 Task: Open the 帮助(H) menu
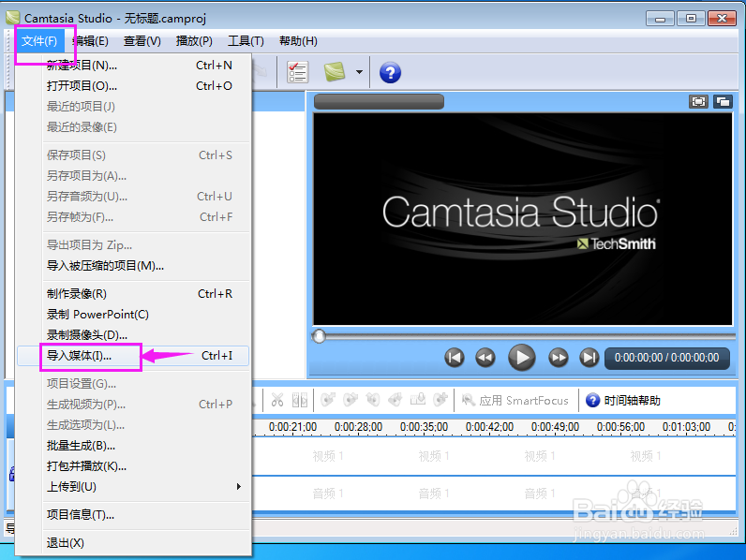298,41
